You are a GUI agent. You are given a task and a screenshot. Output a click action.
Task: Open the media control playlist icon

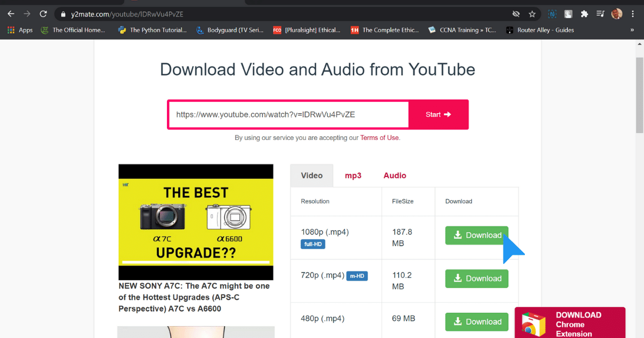(601, 14)
